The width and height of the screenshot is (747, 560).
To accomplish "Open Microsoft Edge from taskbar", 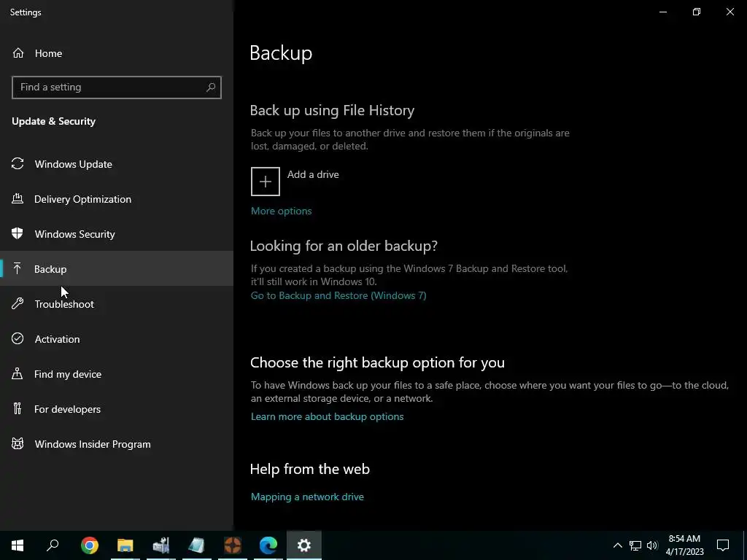I will tap(268, 545).
